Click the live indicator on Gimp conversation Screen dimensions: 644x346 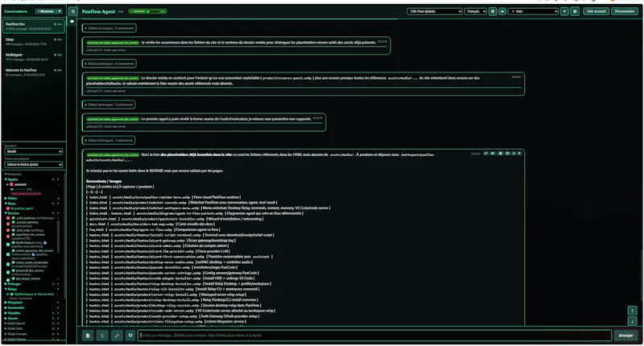point(58,39)
